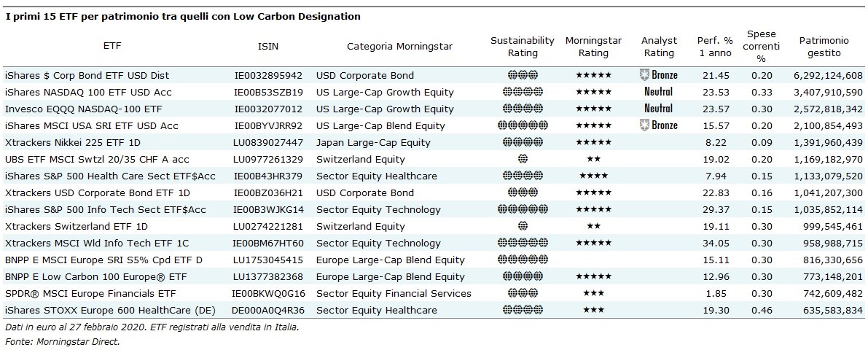This screenshot has width=868, height=350.
Task: Select the Xtrackers USD Corporate Bond ETF 1D name
Action: point(97,192)
